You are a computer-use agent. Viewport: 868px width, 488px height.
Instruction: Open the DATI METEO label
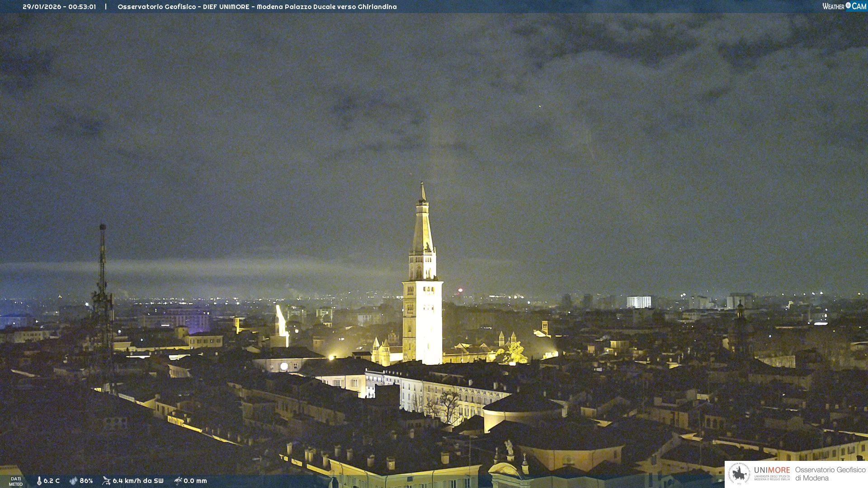click(x=16, y=481)
